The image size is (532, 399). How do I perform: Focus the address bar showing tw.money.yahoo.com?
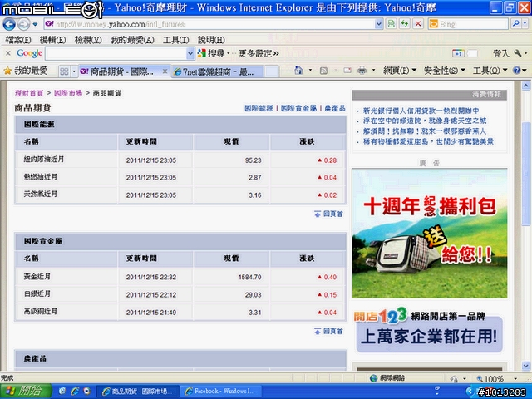click(x=209, y=24)
